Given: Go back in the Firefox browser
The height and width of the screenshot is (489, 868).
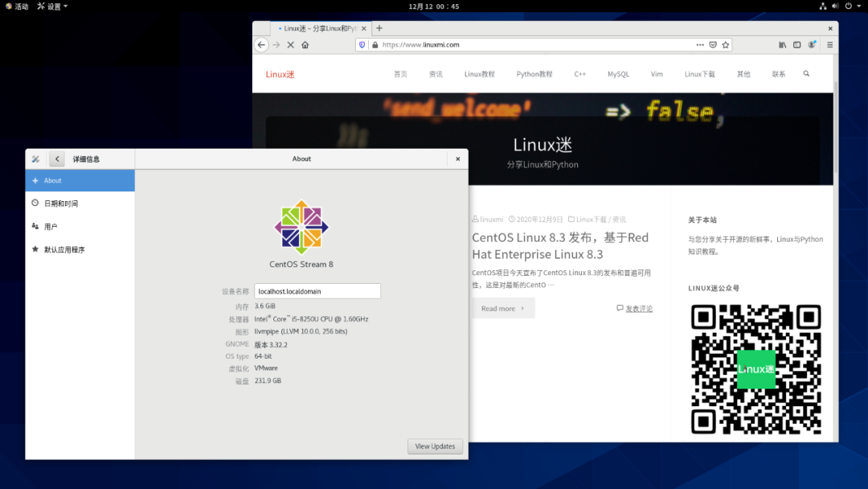Looking at the screenshot, I should click(x=261, y=45).
